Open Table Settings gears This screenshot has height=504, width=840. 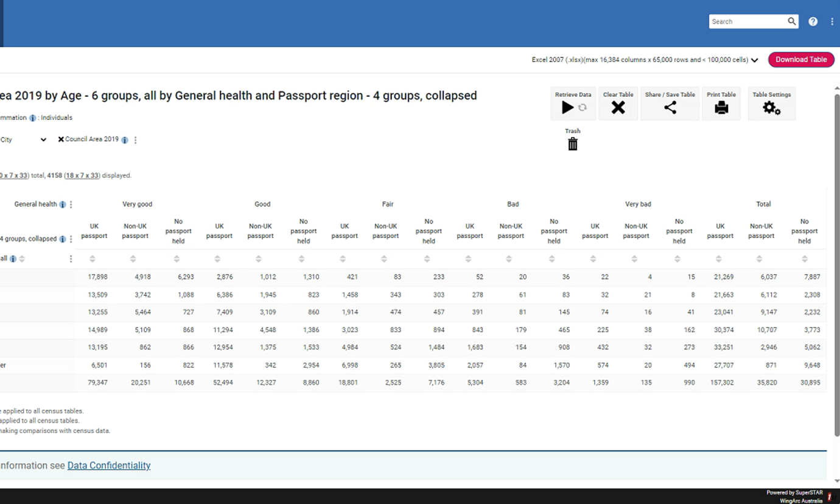click(771, 108)
